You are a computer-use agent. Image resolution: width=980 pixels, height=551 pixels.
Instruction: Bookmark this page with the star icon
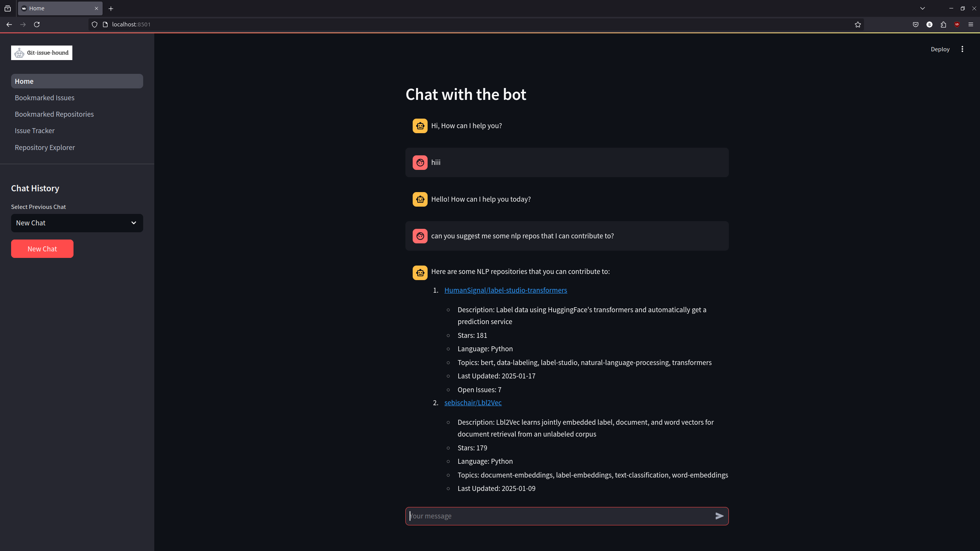click(x=857, y=24)
